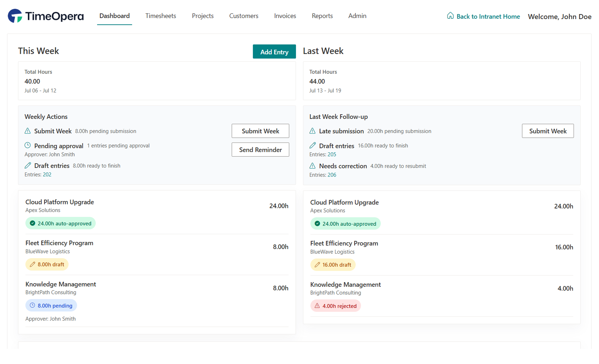Click the clock icon next to Pending approval

point(28,145)
